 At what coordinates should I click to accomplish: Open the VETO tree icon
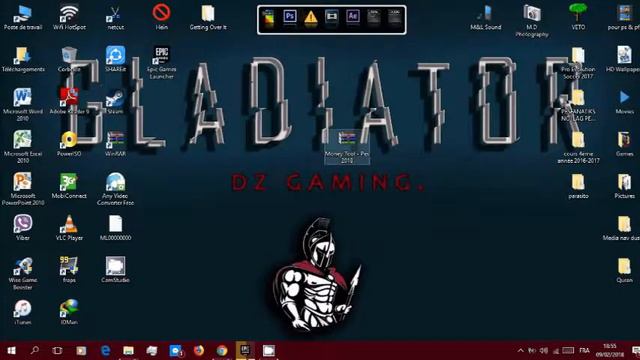point(578,17)
